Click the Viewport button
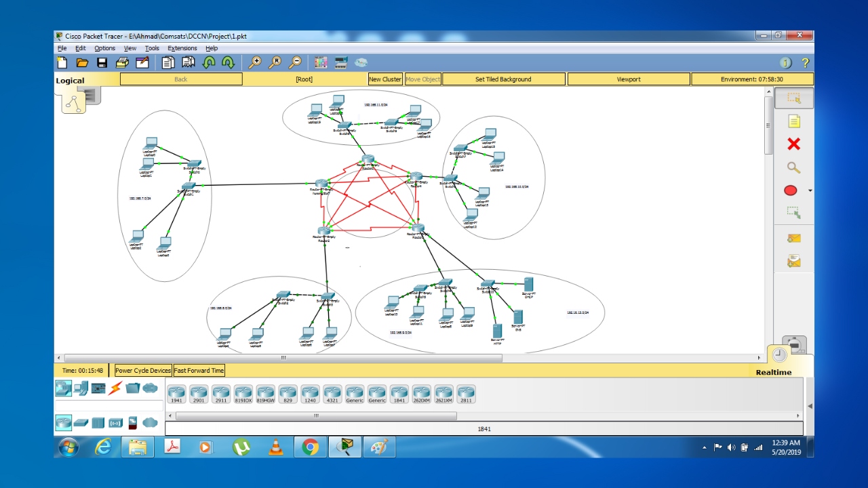The width and height of the screenshot is (868, 488). [629, 79]
